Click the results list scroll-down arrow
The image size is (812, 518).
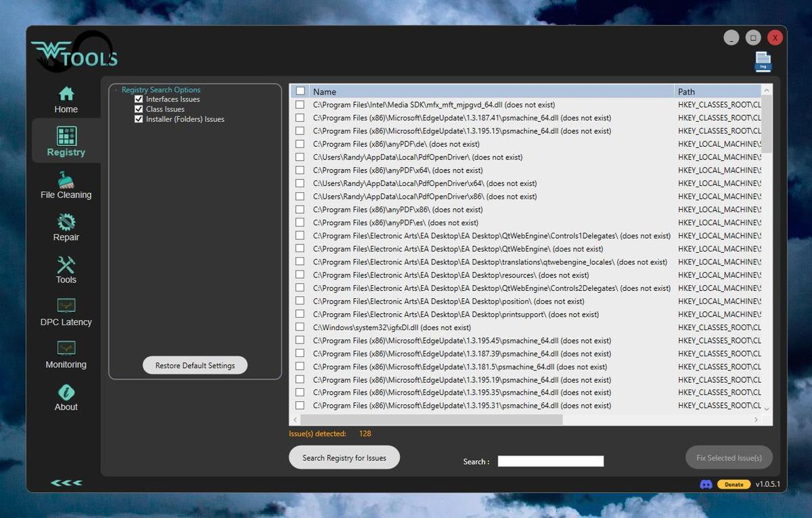[x=767, y=408]
